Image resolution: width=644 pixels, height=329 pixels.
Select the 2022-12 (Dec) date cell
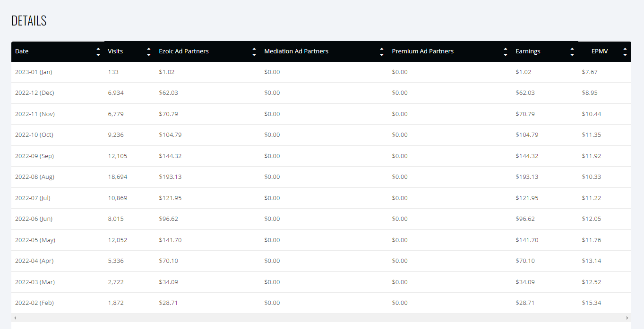34,93
